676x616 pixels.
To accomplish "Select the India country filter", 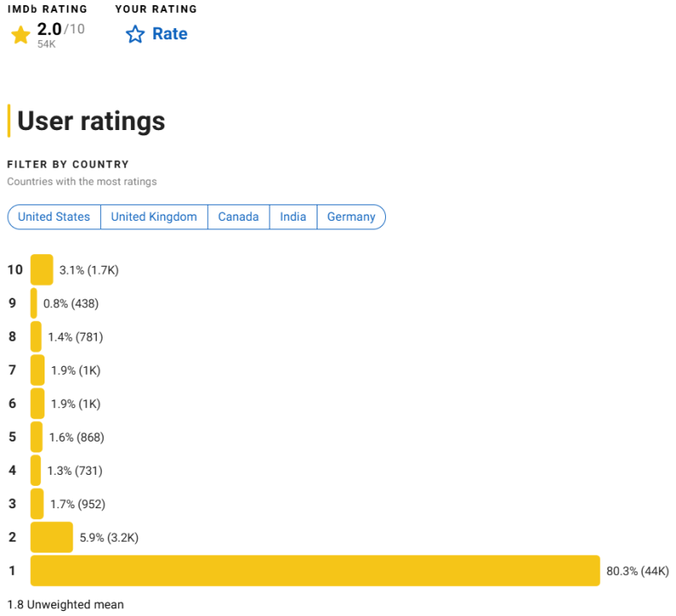I will pos(293,217).
